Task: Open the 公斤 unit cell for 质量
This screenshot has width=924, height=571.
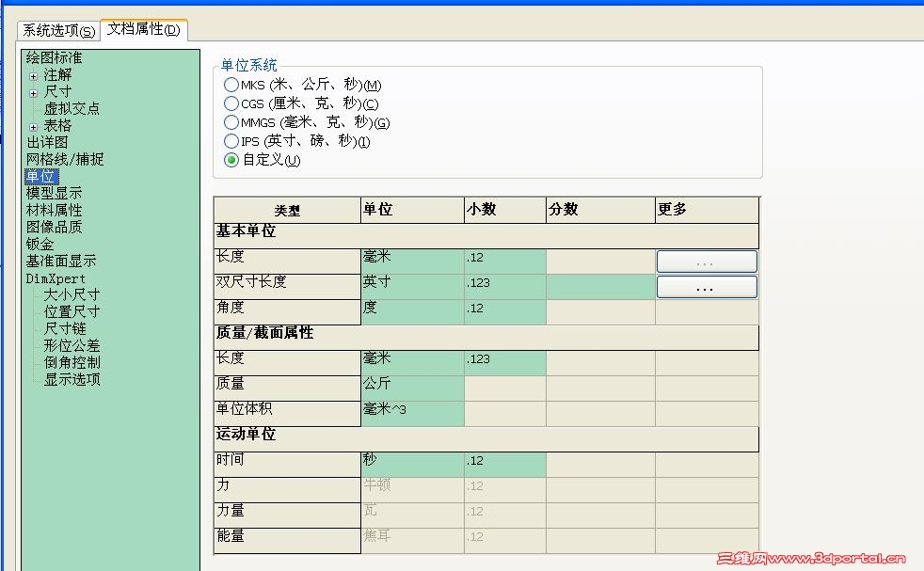Action: click(412, 389)
